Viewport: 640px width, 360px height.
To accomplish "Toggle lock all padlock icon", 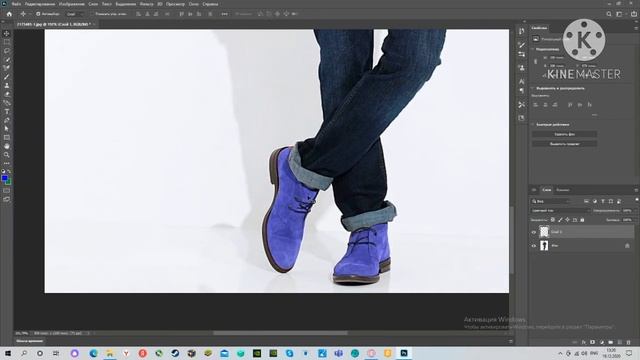I will 582,220.
